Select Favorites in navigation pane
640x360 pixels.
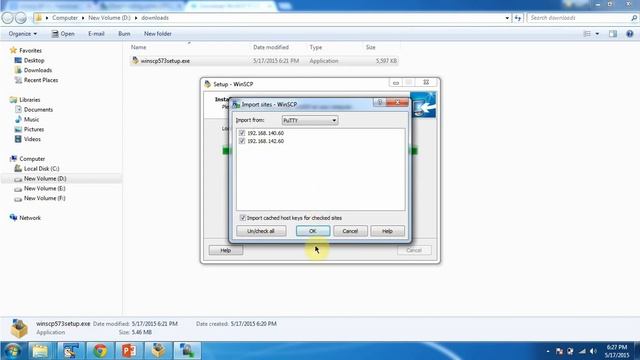pos(31,51)
